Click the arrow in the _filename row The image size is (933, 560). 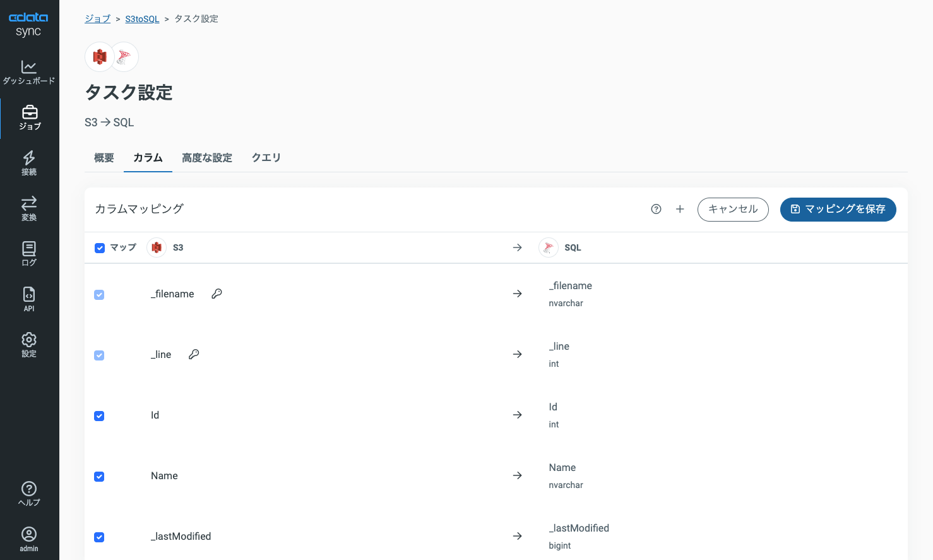click(x=518, y=294)
